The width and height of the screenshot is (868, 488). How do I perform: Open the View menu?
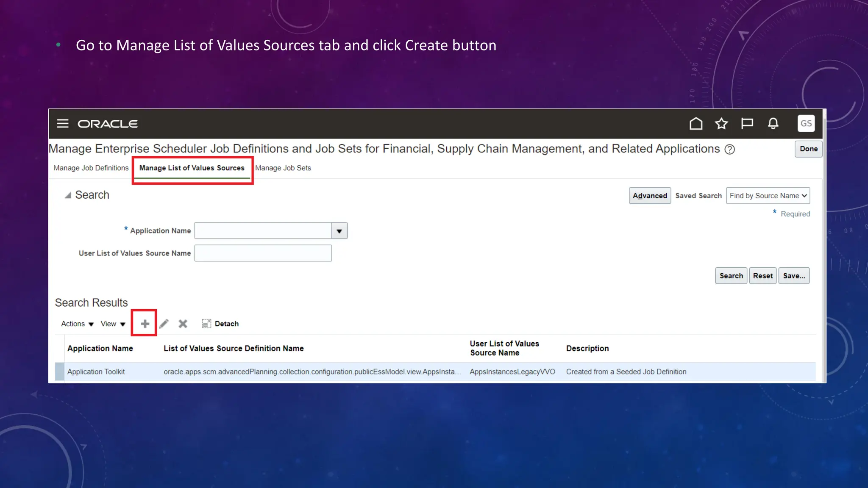(113, 324)
